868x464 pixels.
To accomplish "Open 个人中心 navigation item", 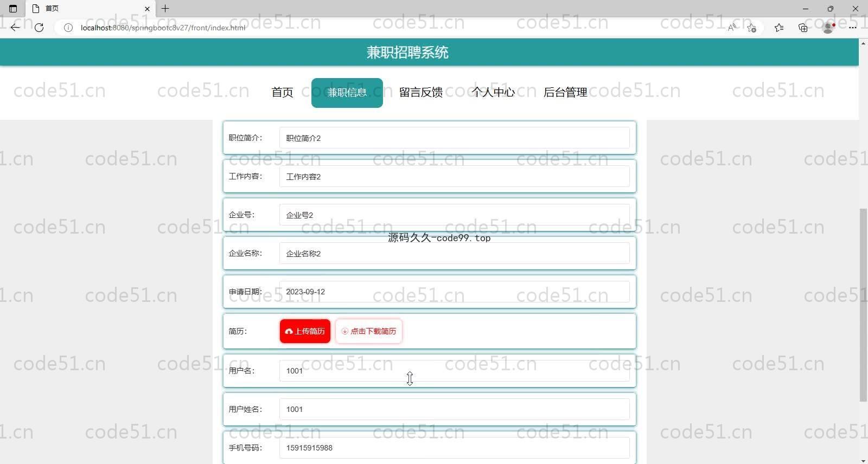I will tap(493, 93).
